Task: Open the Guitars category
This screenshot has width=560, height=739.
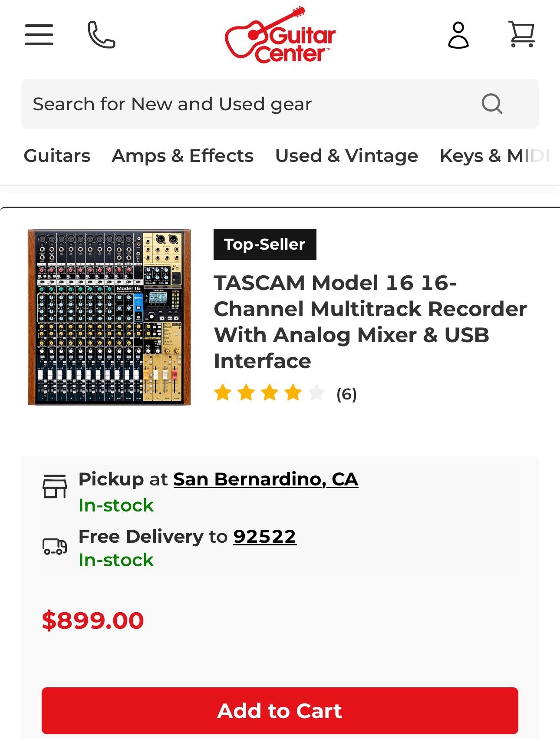Action: 57,156
